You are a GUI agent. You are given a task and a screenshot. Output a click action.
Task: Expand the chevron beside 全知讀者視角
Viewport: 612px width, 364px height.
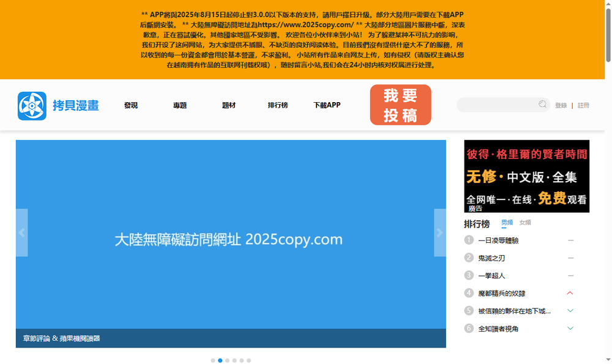click(x=569, y=329)
